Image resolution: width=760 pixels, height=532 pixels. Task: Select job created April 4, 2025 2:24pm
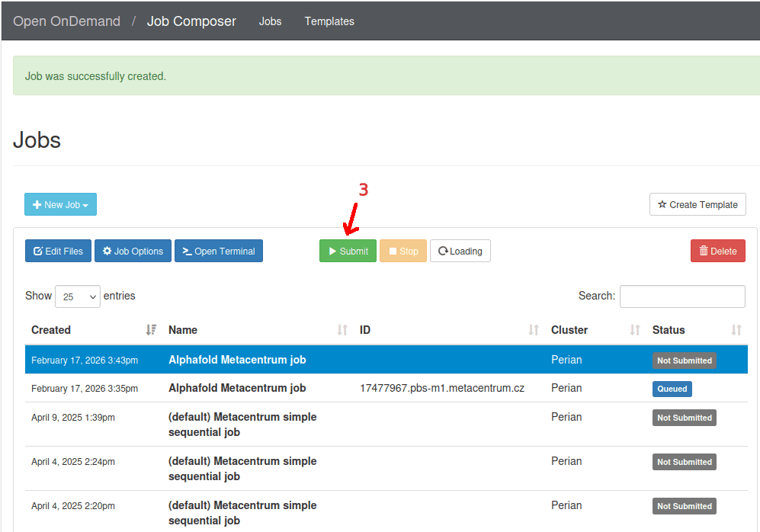click(x=386, y=469)
